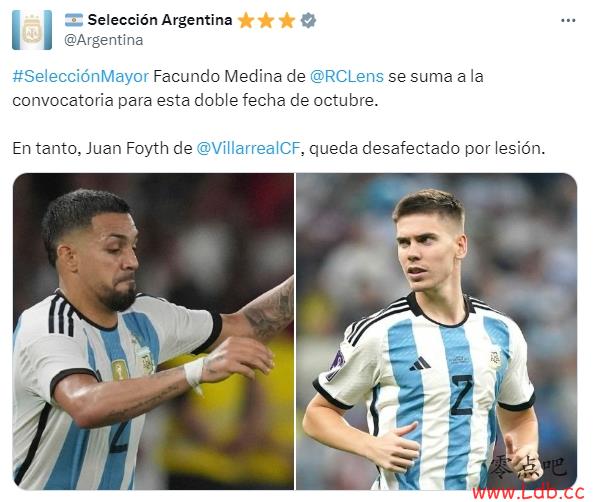Open the #SelecciónMayor hashtag
Viewport: 594px width, 502px height.
[80, 77]
